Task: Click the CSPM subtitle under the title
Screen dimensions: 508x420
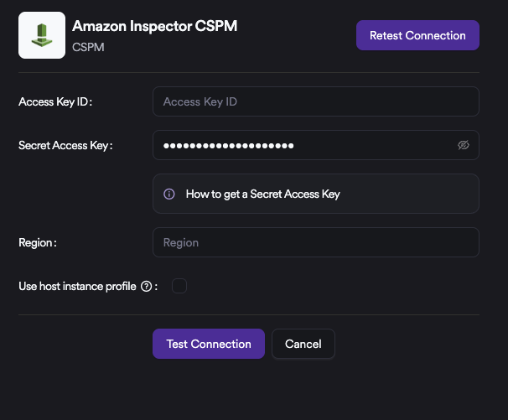Action: click(x=88, y=47)
